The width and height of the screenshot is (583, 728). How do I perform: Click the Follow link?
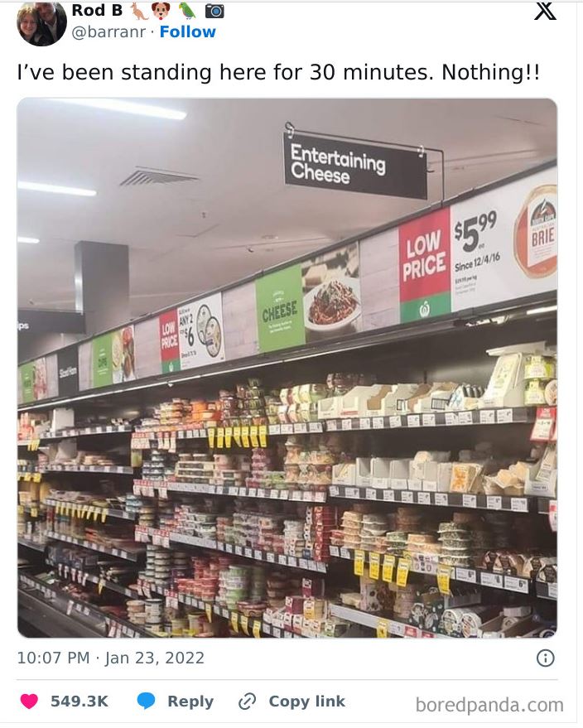[187, 31]
